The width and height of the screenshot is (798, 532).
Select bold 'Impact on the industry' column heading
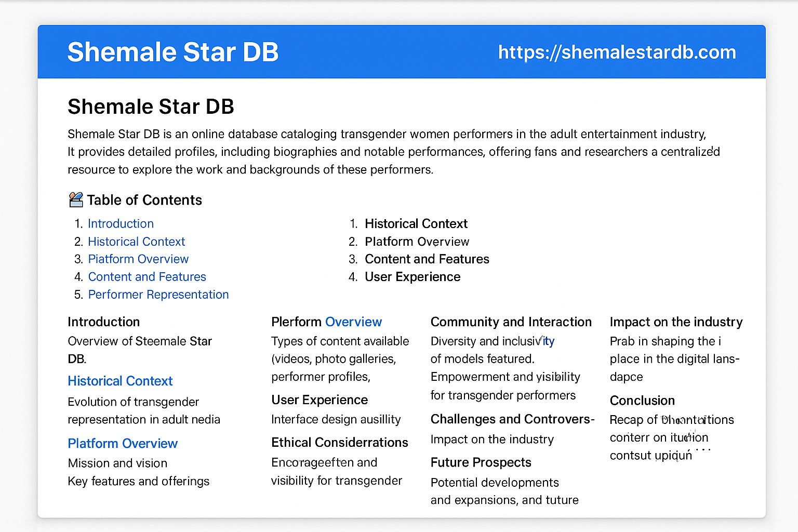click(676, 322)
